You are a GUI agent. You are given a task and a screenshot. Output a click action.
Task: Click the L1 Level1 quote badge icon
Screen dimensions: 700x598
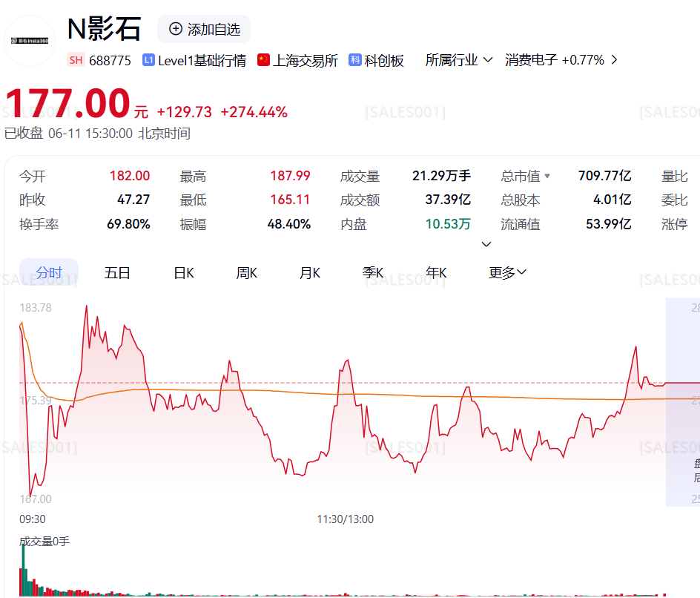tap(148, 60)
